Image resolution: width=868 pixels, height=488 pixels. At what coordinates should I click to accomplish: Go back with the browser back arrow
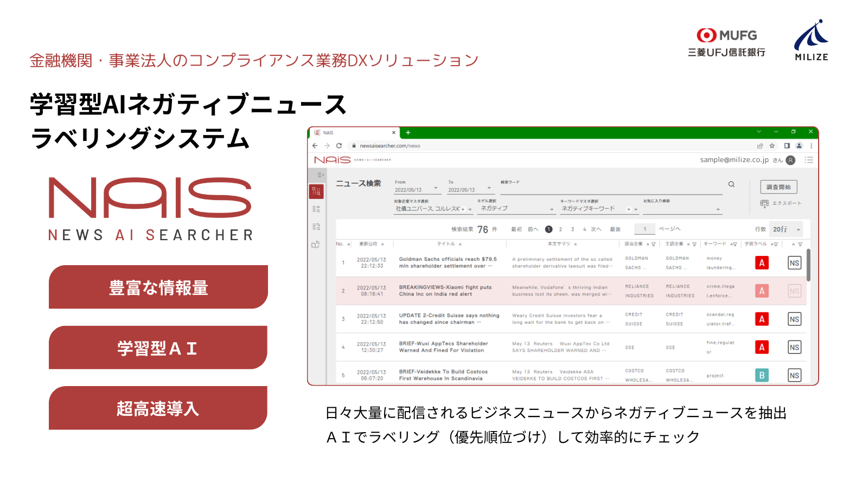pos(315,146)
